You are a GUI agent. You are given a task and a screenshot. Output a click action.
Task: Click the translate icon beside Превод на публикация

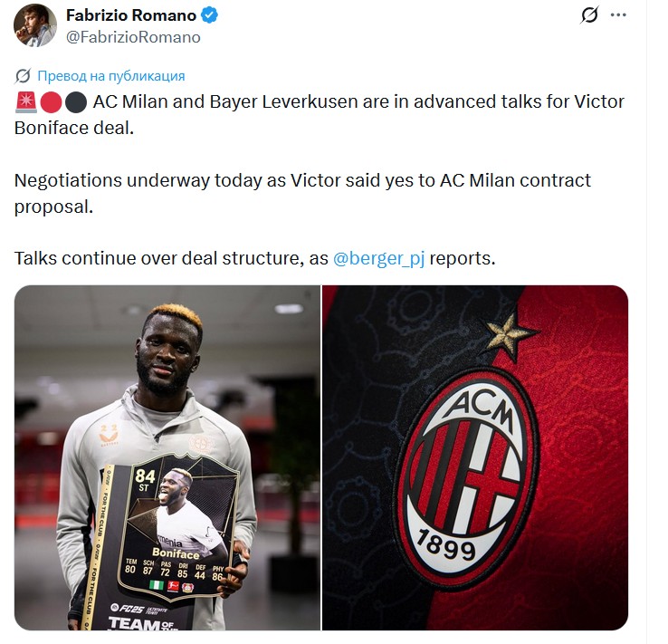point(23,76)
